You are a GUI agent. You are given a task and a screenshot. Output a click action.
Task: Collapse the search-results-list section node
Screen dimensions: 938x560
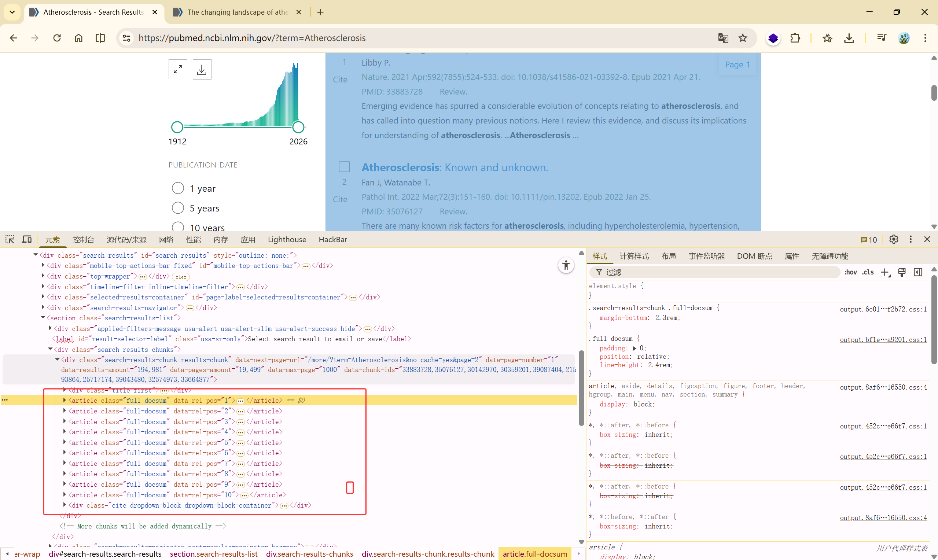pyautogui.click(x=43, y=318)
